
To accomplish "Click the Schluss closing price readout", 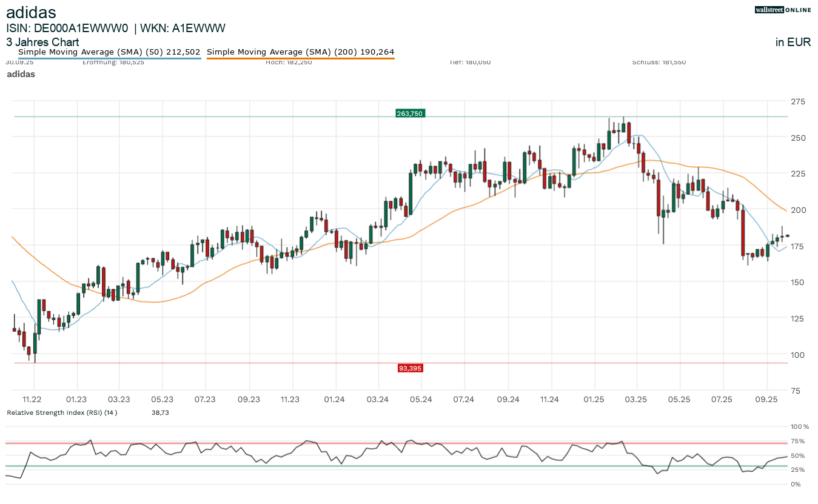I will [659, 62].
